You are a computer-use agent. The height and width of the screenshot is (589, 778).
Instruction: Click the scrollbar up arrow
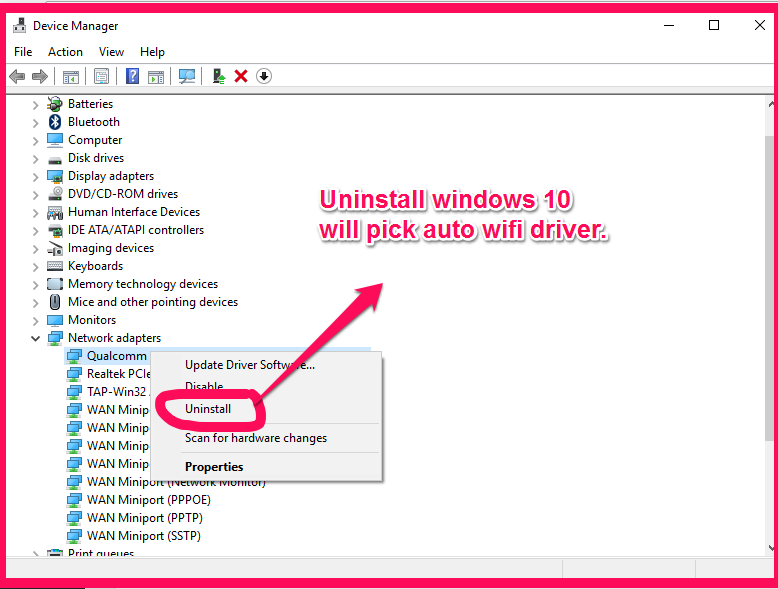pyautogui.click(x=772, y=104)
